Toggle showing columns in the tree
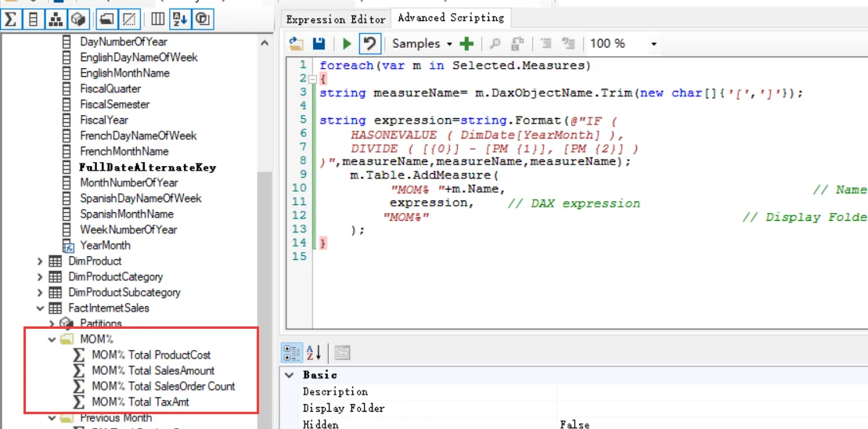868x429 pixels. click(34, 20)
